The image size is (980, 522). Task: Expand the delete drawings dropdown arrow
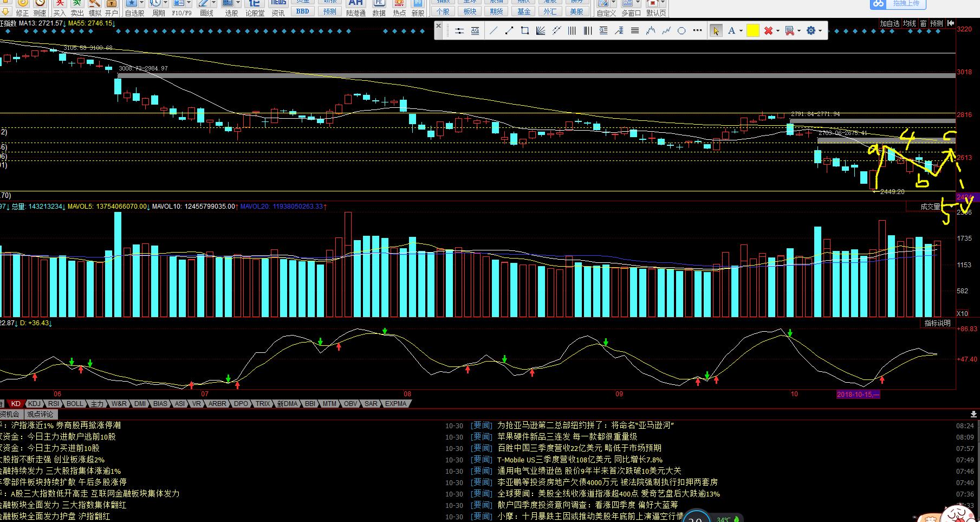pyautogui.click(x=777, y=31)
